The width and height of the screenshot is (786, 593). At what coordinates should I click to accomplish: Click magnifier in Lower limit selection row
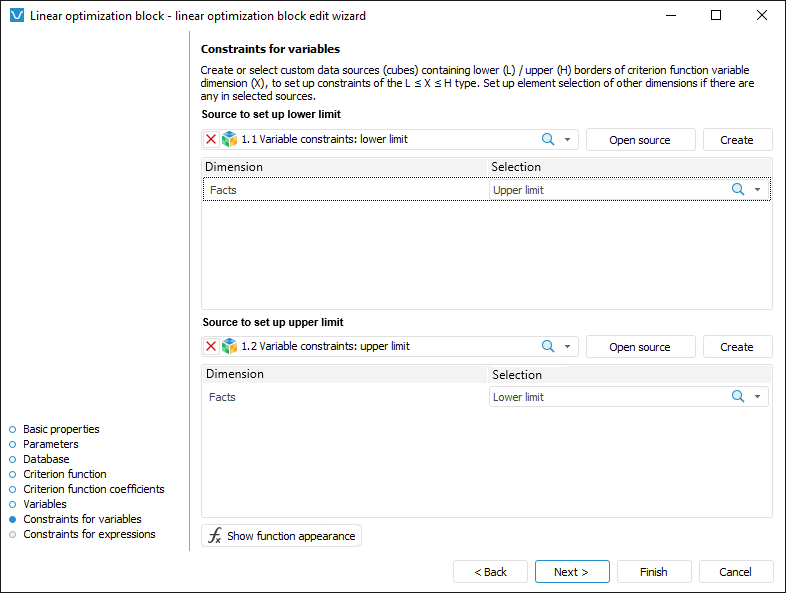point(738,397)
